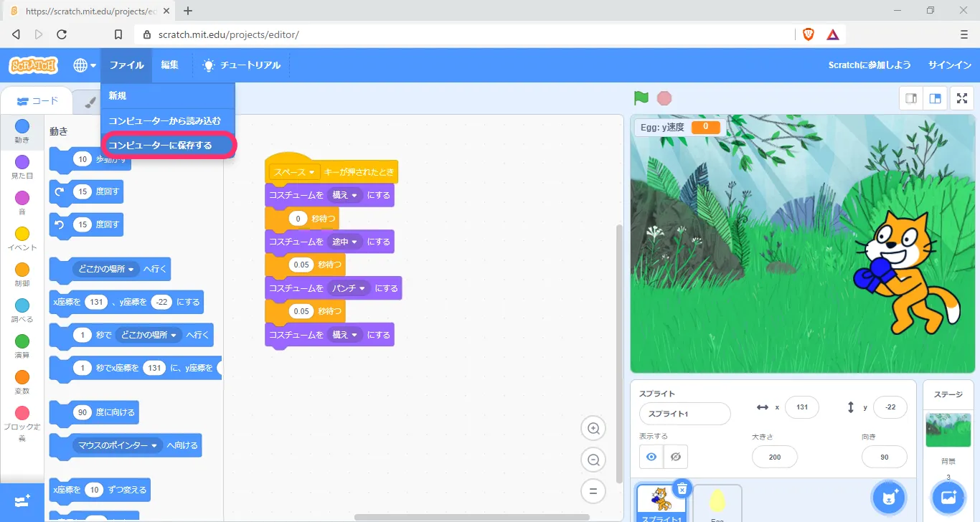The height and width of the screenshot is (522, 980).
Task: Click the sprite y position field
Action: [890, 407]
